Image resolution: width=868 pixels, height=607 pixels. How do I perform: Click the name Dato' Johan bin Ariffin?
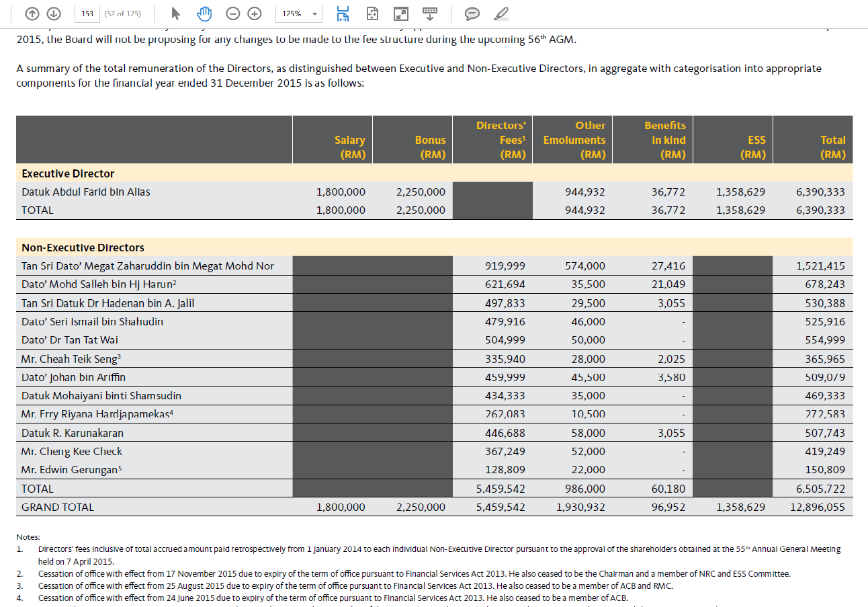[x=73, y=377]
